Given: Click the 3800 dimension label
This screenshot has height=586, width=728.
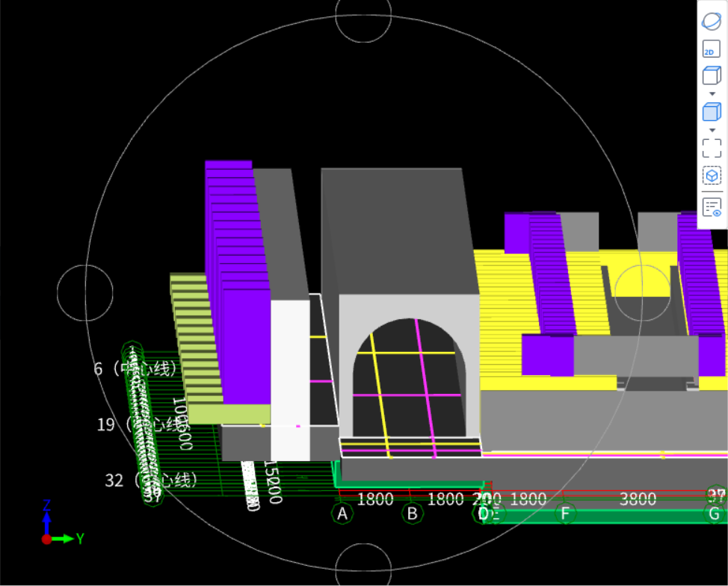Looking at the screenshot, I should point(638,499).
